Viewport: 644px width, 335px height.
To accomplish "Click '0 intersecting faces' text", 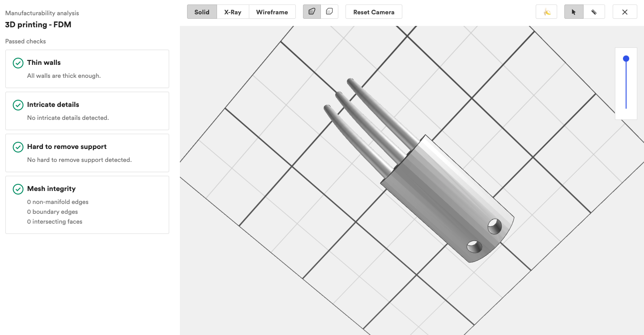I will tap(55, 221).
